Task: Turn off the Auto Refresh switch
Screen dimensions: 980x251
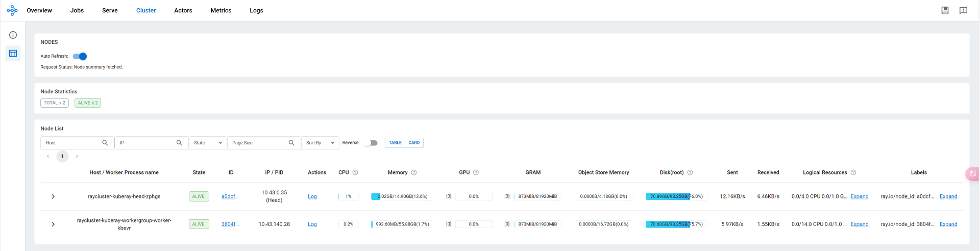Action: (x=80, y=56)
